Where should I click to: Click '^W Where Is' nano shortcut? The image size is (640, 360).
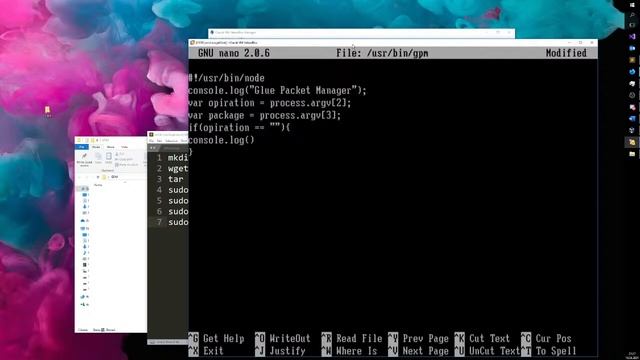(349, 351)
